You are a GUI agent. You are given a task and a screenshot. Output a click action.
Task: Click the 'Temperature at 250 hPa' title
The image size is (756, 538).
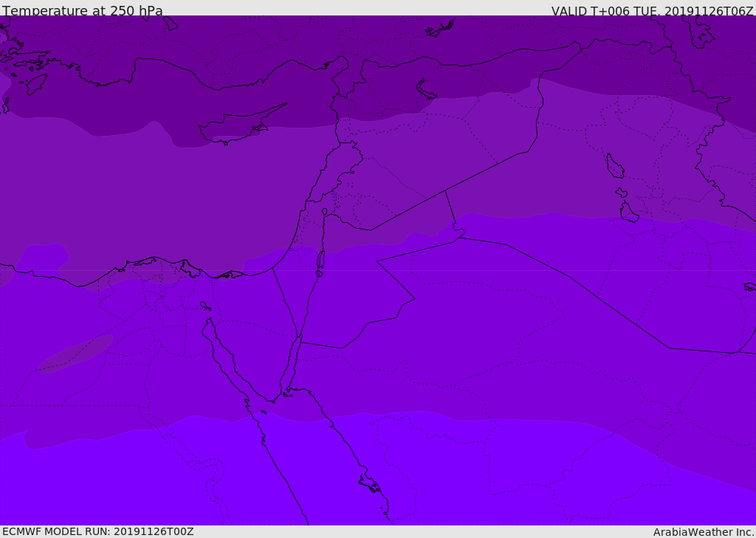coord(83,10)
